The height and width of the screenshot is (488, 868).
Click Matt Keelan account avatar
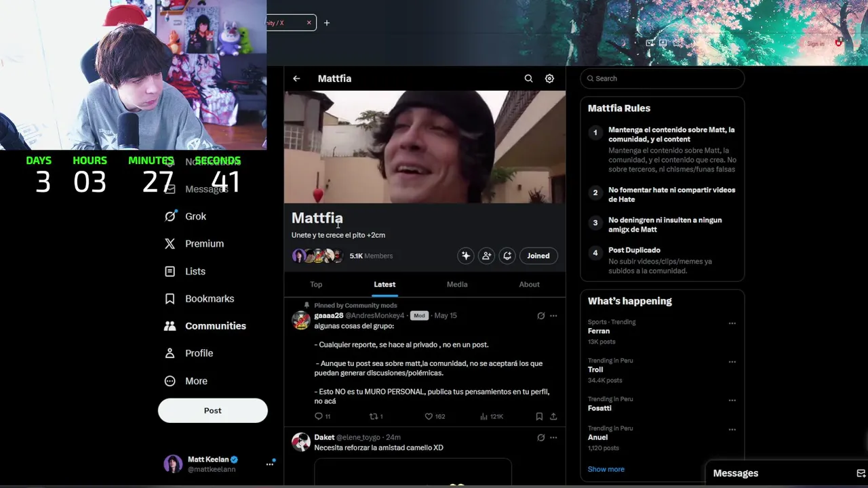click(173, 464)
